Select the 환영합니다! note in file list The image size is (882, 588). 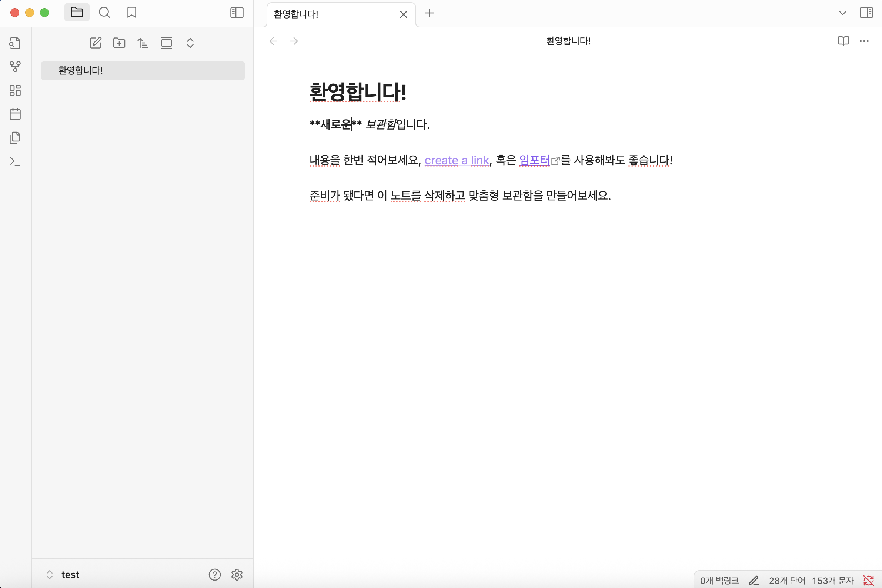[x=143, y=70]
